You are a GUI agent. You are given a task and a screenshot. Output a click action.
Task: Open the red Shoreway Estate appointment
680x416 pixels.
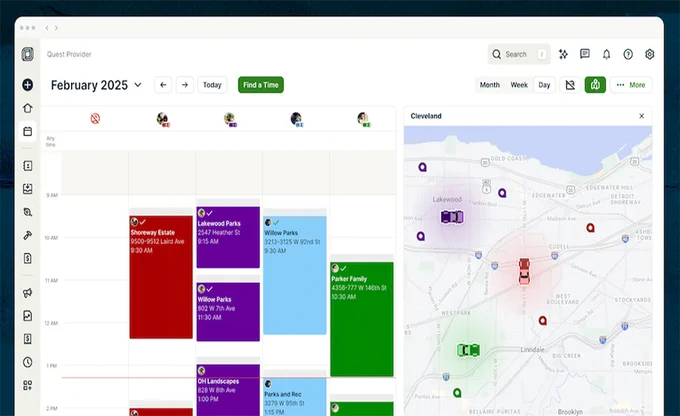161,277
